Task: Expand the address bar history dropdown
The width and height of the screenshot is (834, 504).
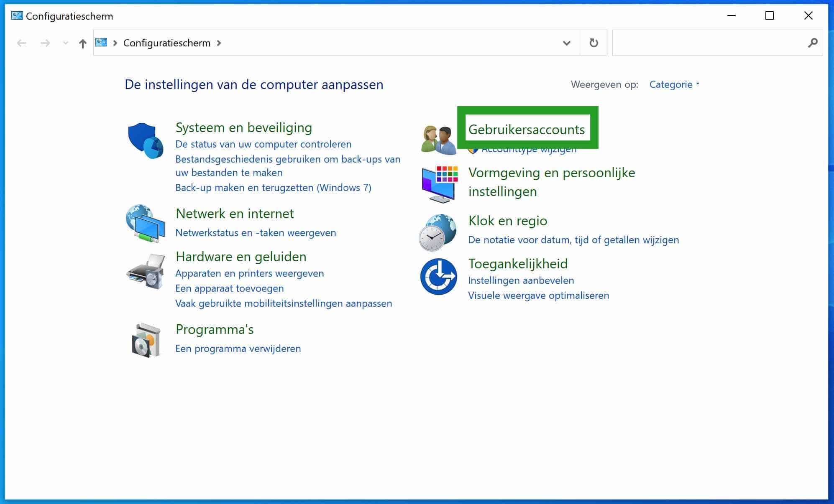Action: (566, 43)
